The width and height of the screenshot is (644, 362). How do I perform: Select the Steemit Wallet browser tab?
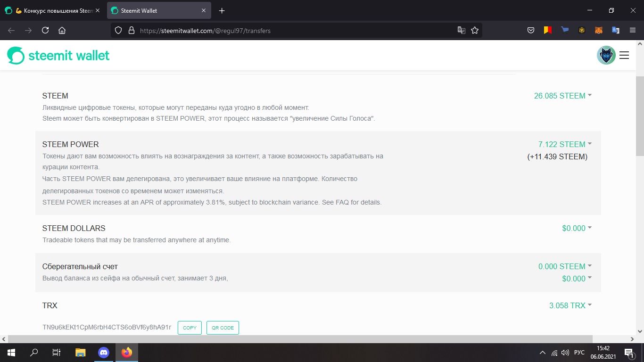159,10
